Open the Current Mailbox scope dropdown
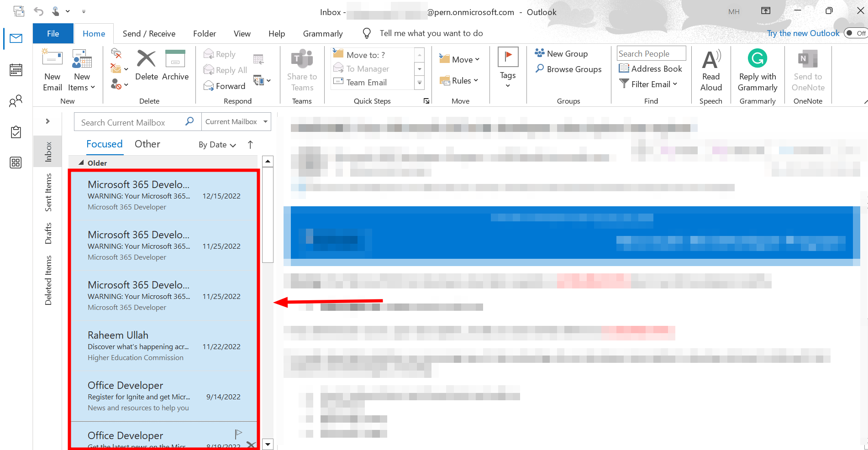The image size is (868, 450). tap(265, 122)
